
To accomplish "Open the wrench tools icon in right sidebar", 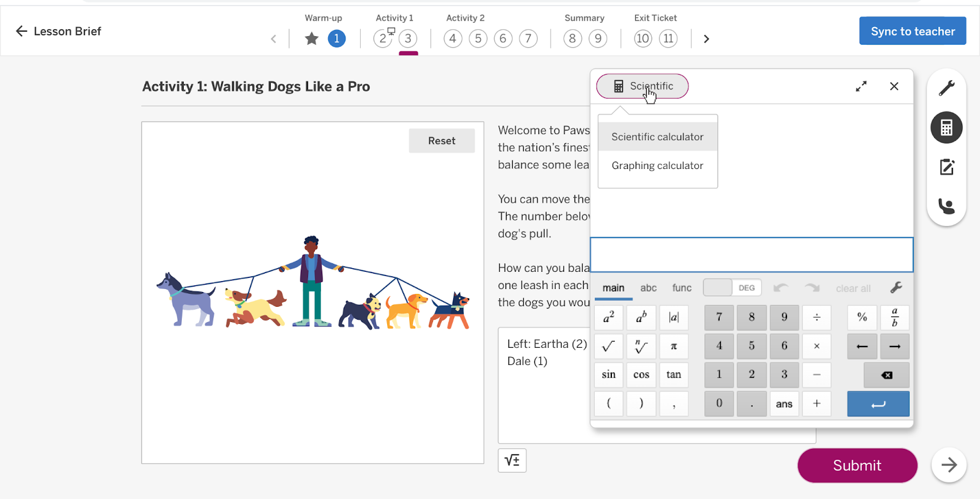I will coord(946,88).
